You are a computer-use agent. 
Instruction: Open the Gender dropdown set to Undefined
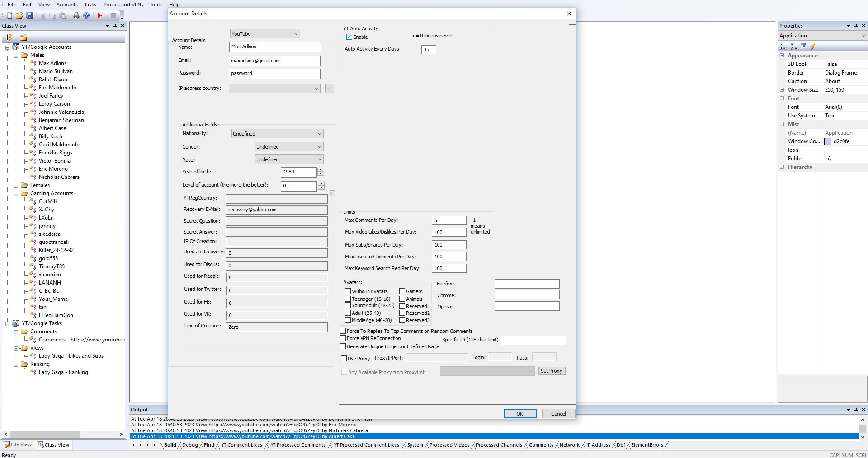(x=320, y=146)
